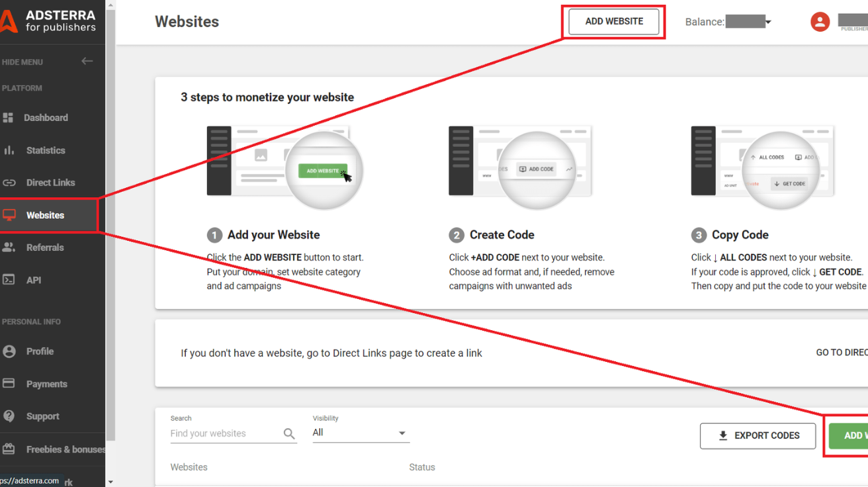Open the Websites menu item
The height and width of the screenshot is (487, 868).
click(45, 215)
